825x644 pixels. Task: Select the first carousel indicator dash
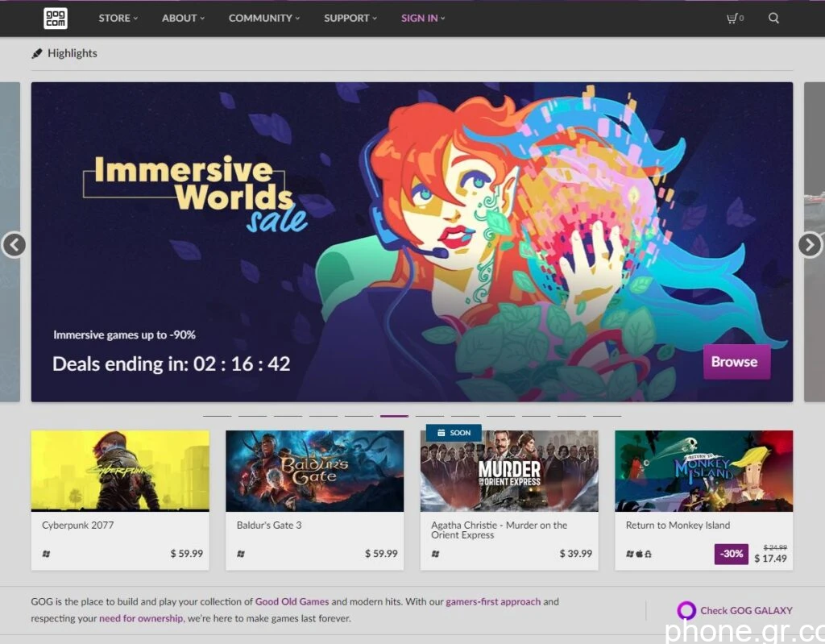pos(218,416)
